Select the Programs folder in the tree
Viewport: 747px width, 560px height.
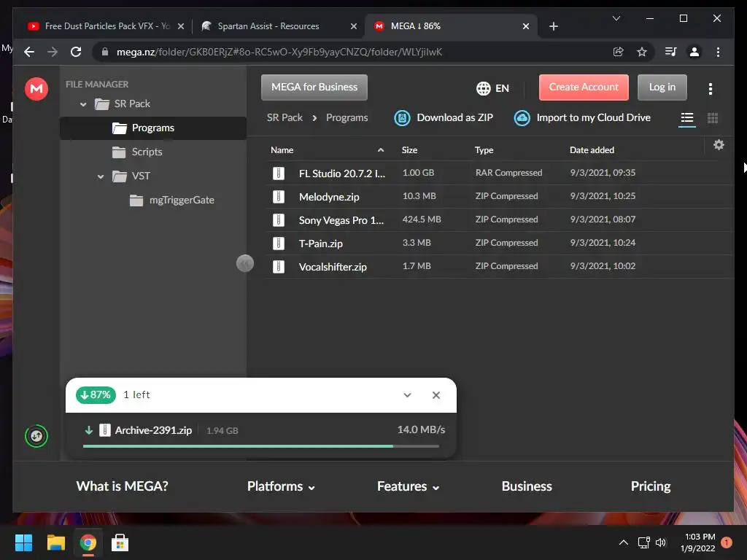(x=153, y=128)
